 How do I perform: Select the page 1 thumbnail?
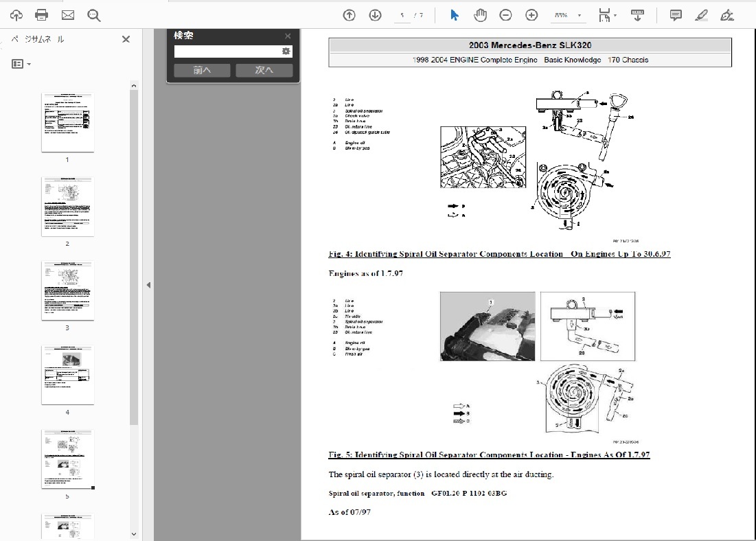[67, 122]
